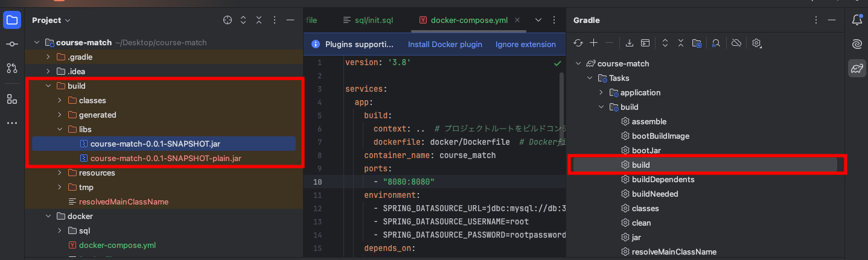Viewport: 868px width, 260px height.
Task: Click the Gradle elephant sidebar icon
Action: tap(857, 68)
